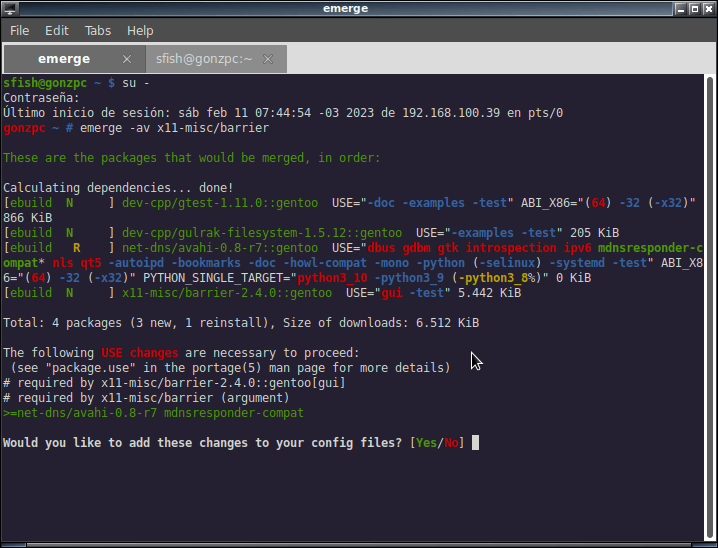
Task: Click the '-systemd' USE flag
Action: [577, 263]
